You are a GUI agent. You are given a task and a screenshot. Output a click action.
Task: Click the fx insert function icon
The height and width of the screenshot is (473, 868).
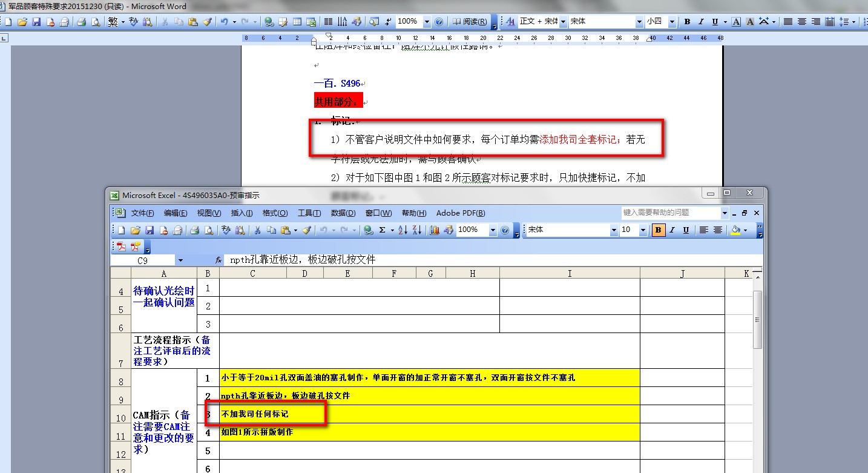click(x=219, y=260)
